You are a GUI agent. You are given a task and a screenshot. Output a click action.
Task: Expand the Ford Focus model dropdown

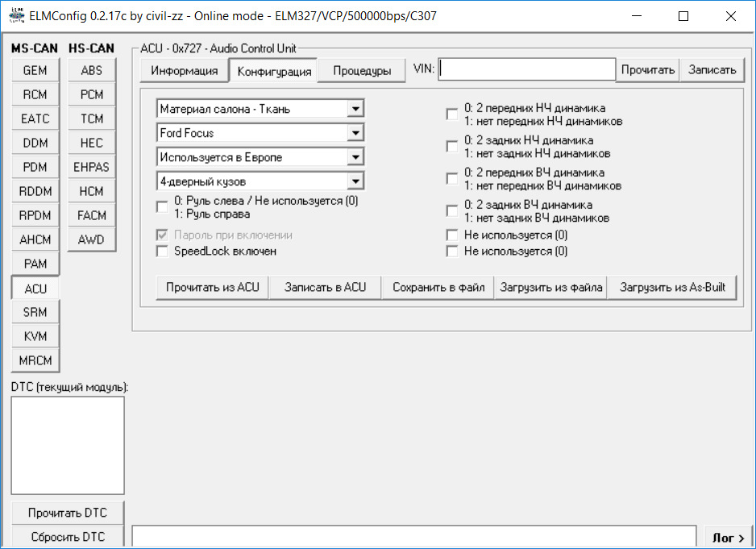tap(260, 133)
